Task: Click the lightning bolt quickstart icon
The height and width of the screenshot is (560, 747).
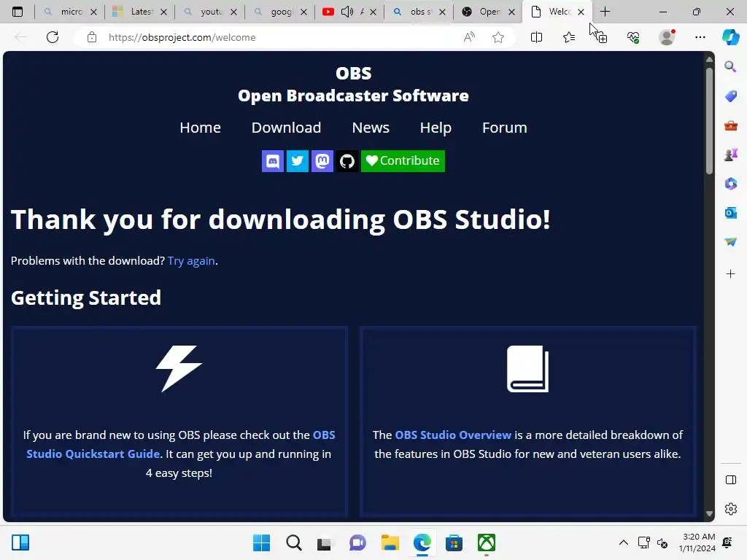Action: pyautogui.click(x=179, y=368)
